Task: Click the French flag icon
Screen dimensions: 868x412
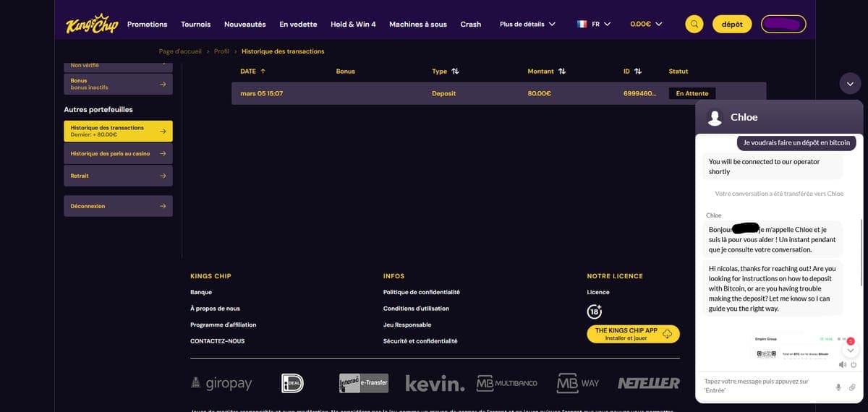Action: tap(582, 24)
